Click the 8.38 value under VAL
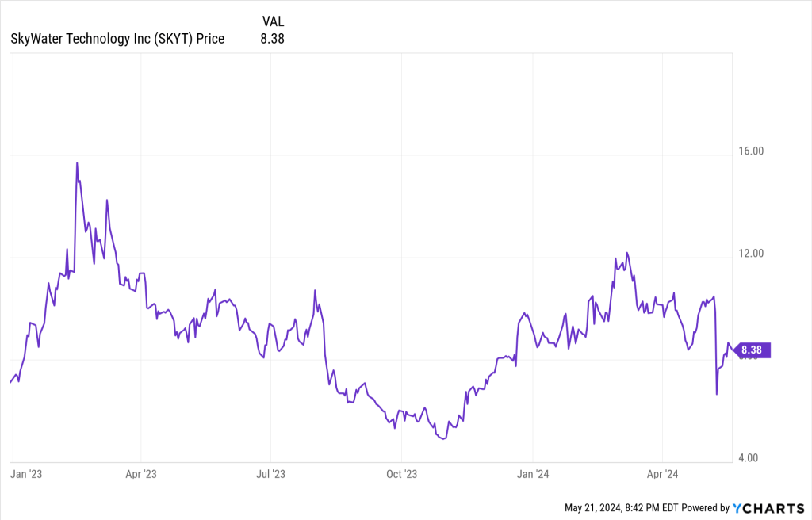 pyautogui.click(x=272, y=38)
